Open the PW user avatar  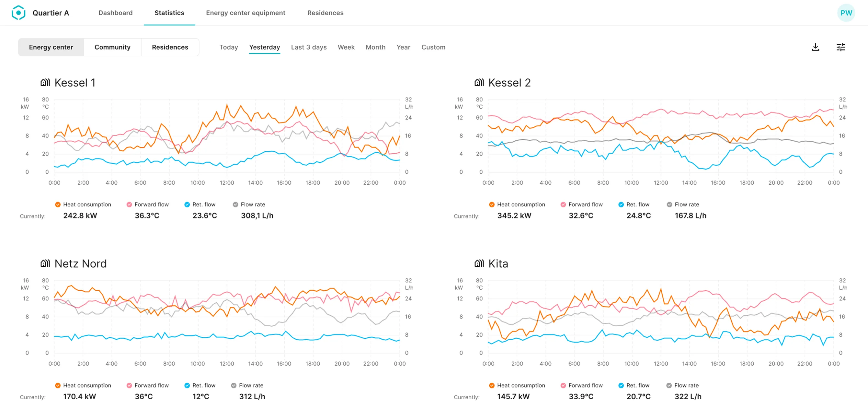(846, 13)
